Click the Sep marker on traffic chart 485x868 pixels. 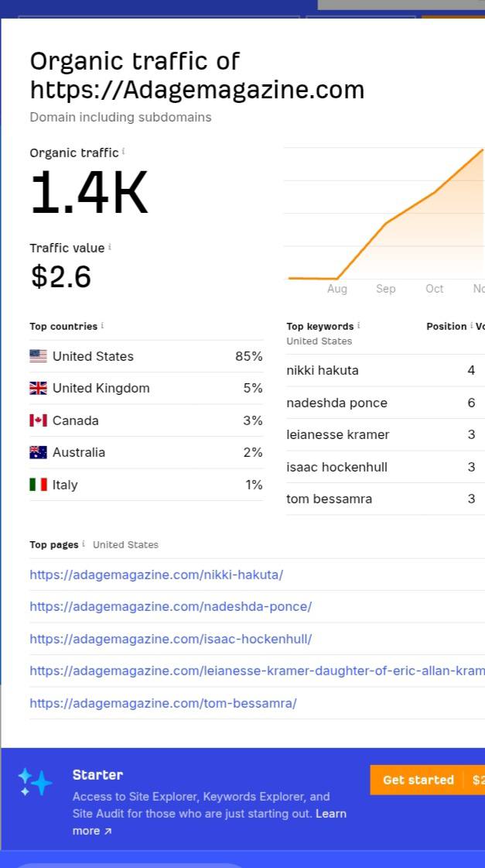[x=385, y=289]
